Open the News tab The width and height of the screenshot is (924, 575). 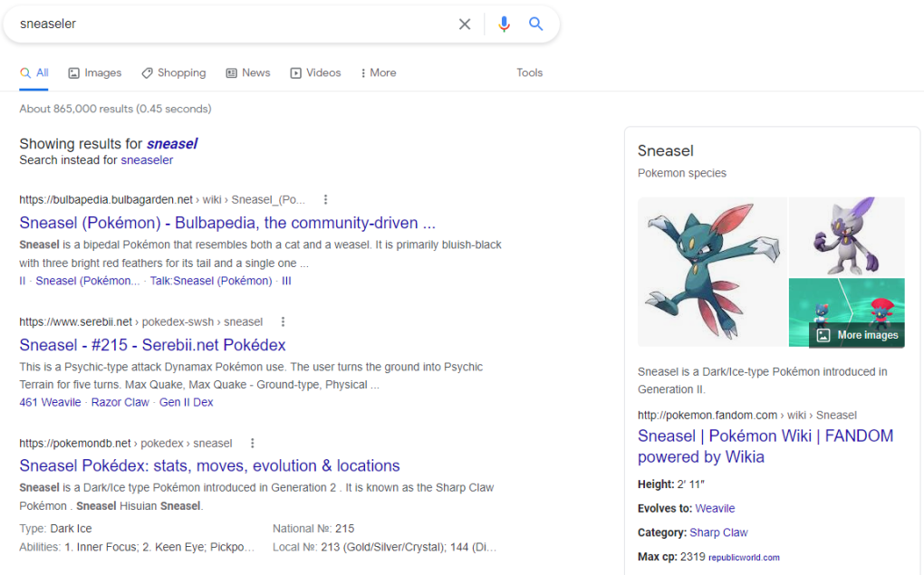(x=248, y=73)
